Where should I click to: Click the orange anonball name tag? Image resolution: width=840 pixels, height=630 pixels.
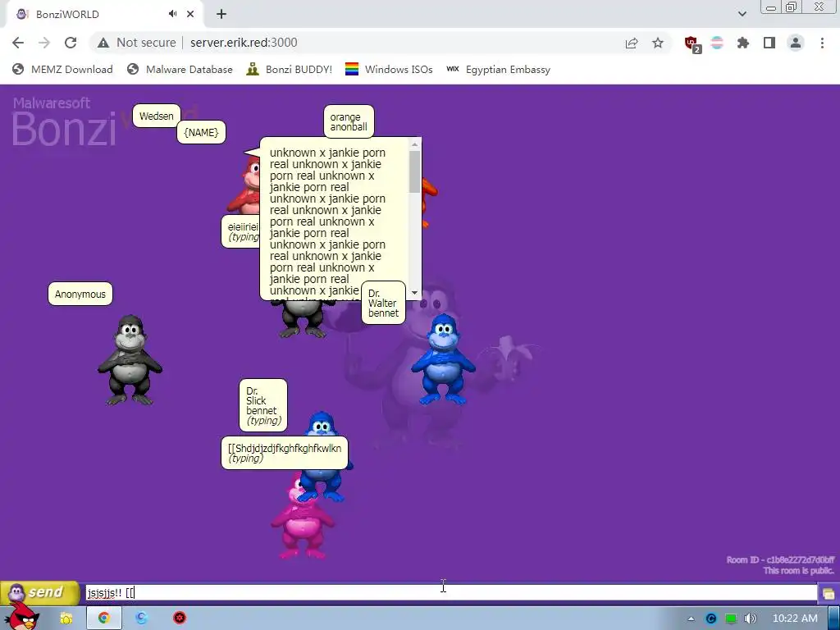pos(349,121)
